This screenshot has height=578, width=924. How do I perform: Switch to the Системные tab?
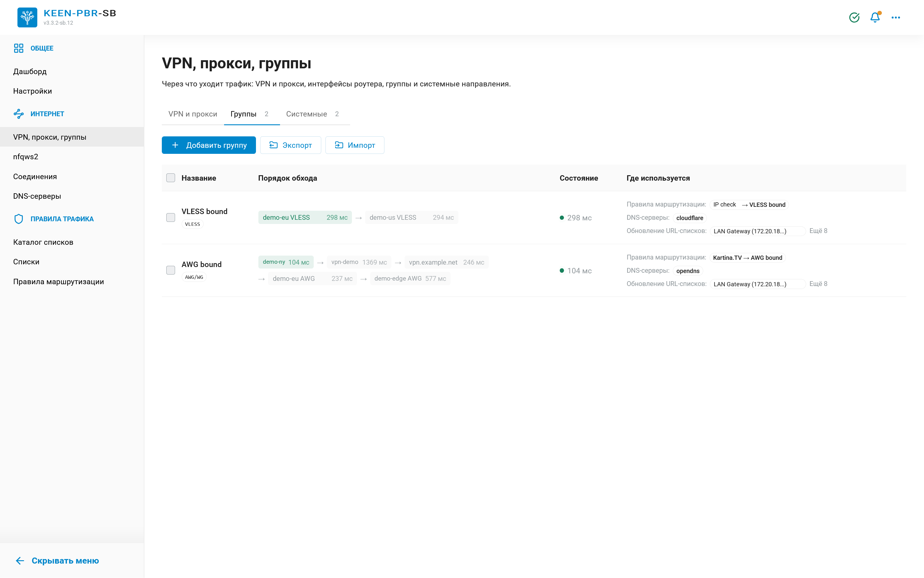[315, 114]
